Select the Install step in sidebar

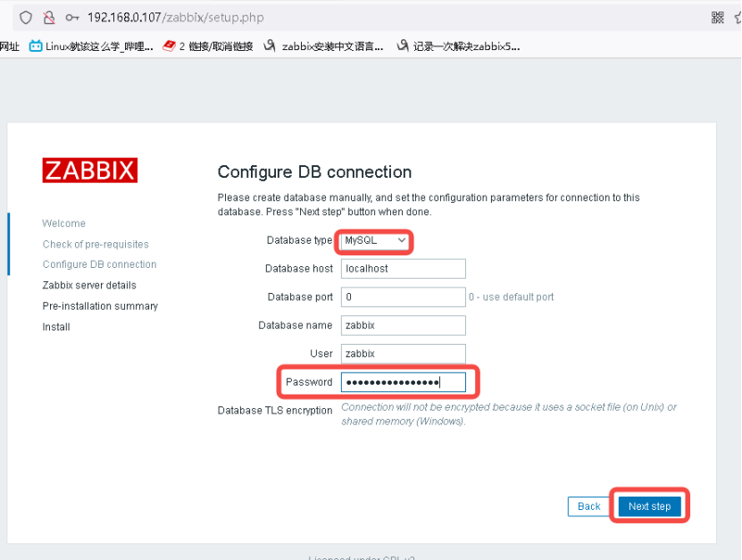point(56,327)
